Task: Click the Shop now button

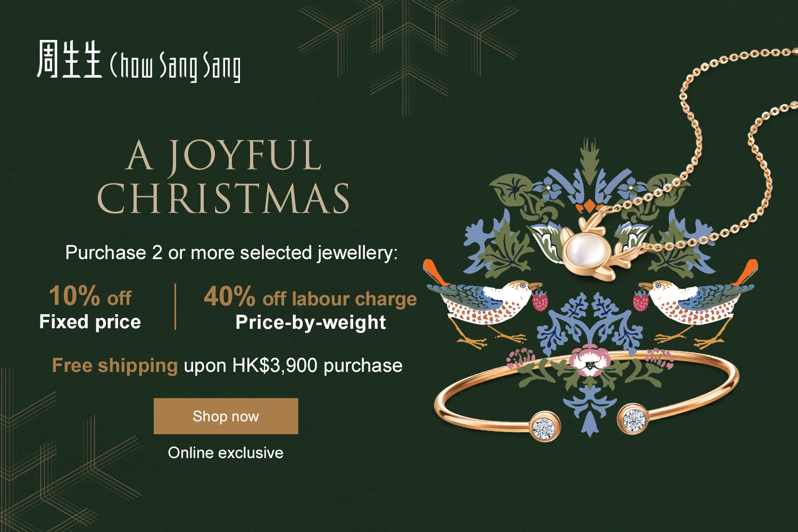Action: (x=226, y=416)
